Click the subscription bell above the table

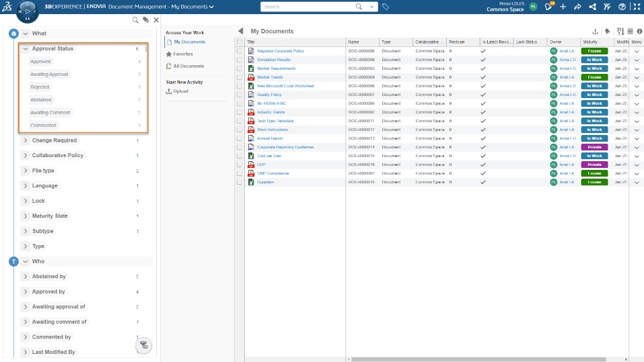click(x=608, y=32)
